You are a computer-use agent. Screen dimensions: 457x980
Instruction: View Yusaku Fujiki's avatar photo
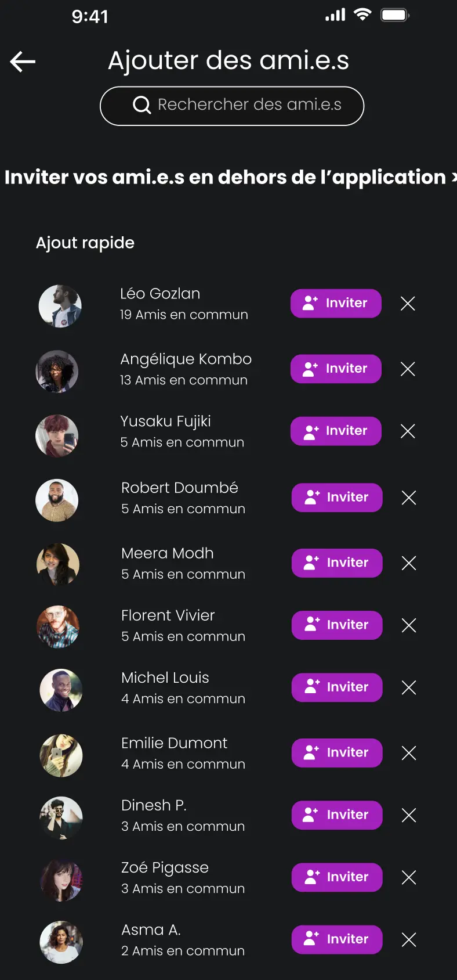click(x=57, y=436)
